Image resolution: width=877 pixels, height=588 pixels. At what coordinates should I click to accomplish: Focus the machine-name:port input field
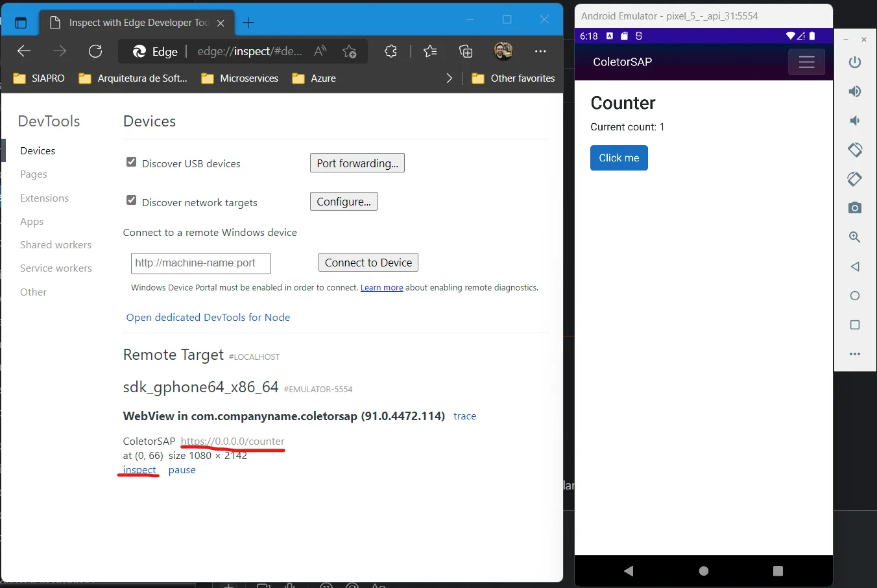pyautogui.click(x=201, y=263)
